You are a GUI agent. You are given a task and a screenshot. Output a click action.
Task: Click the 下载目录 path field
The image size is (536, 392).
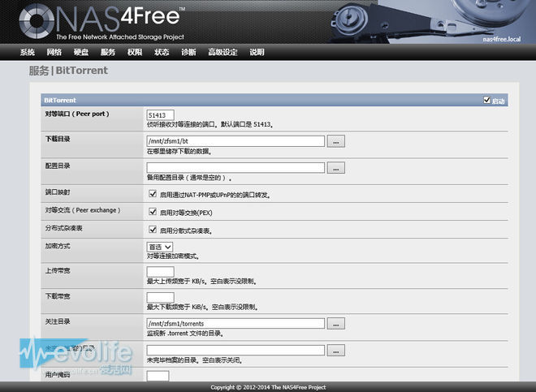(236, 140)
